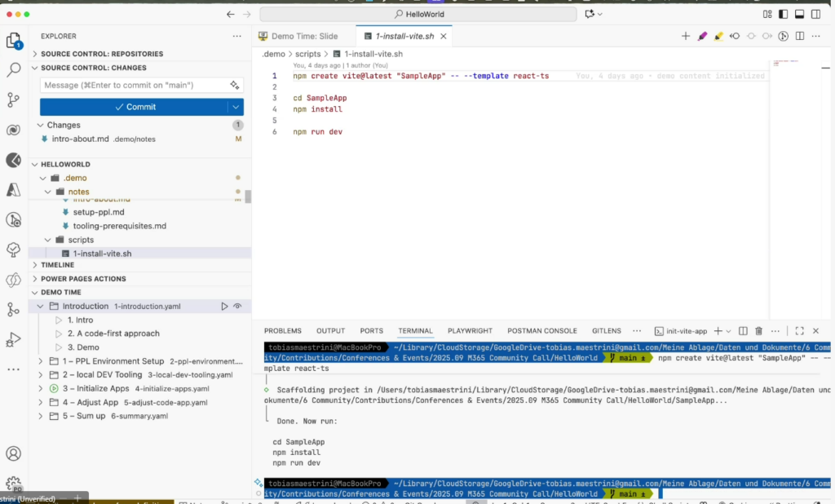Split the editor to the right

[x=800, y=36]
